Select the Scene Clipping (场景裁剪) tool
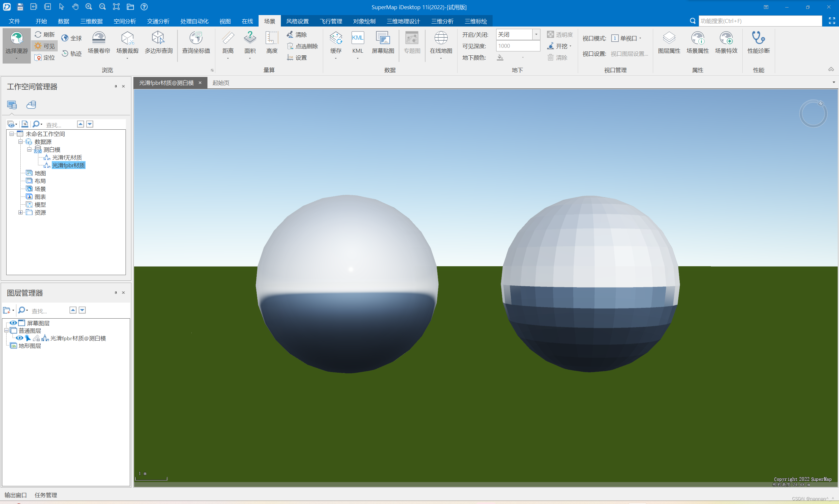This screenshot has height=504, width=839. 127,38
